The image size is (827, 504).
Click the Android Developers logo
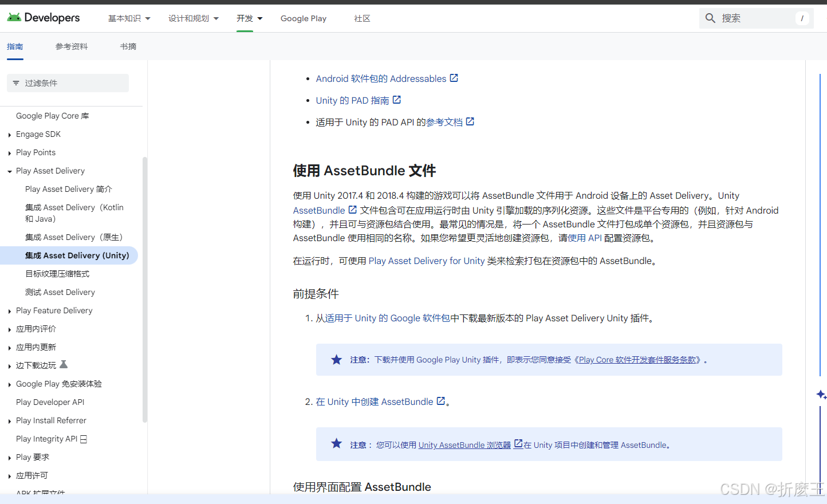[44, 18]
